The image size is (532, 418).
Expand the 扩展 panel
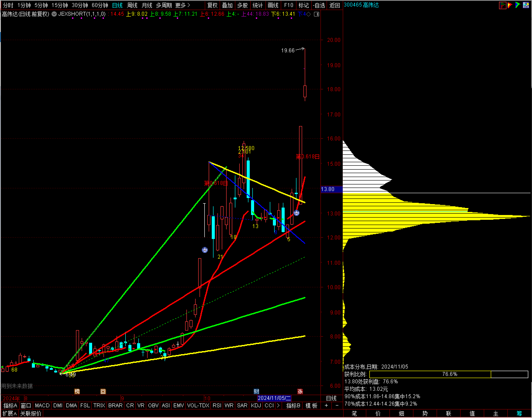coord(9,414)
